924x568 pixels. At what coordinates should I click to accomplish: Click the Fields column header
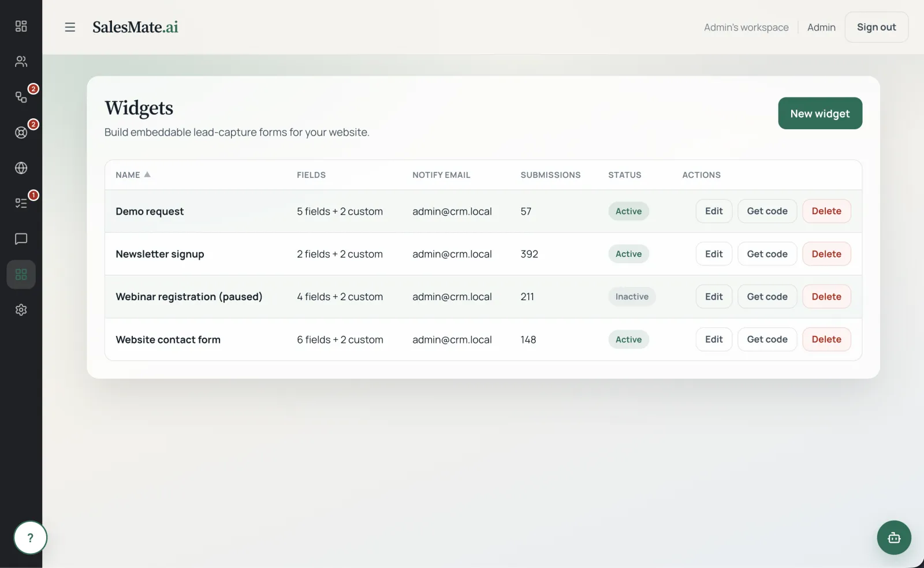(311, 175)
